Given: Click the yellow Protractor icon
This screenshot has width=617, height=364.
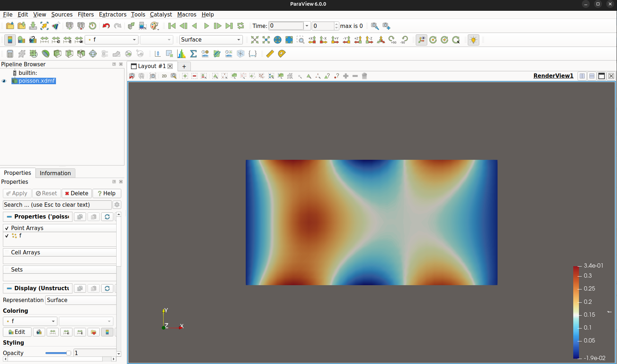Looking at the screenshot, I should click(282, 54).
